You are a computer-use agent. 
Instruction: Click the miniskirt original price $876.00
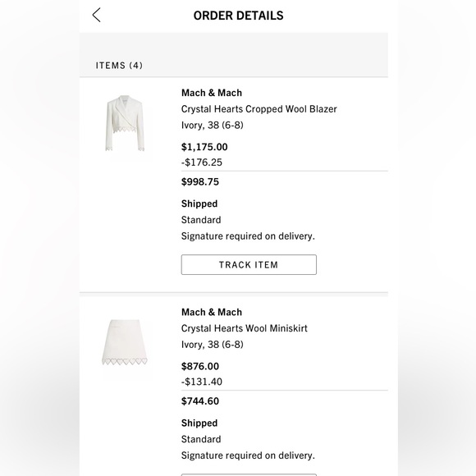coord(200,366)
